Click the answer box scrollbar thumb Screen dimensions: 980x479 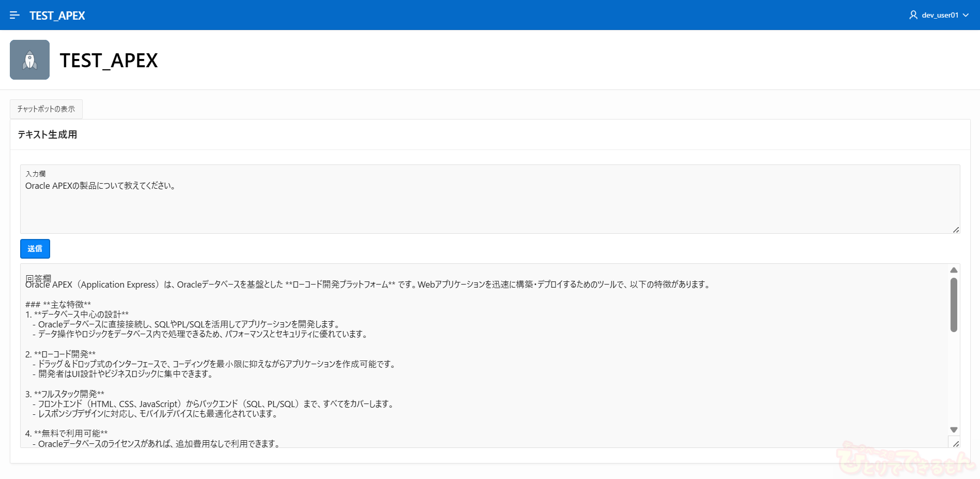tap(954, 305)
